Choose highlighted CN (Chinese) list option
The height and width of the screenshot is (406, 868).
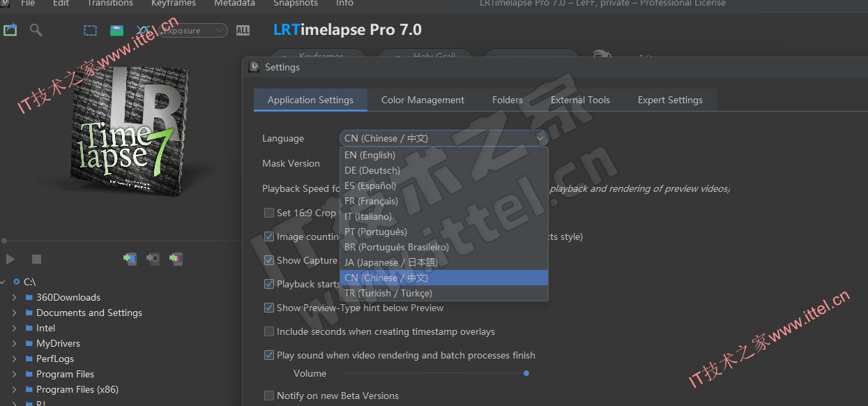[444, 278]
